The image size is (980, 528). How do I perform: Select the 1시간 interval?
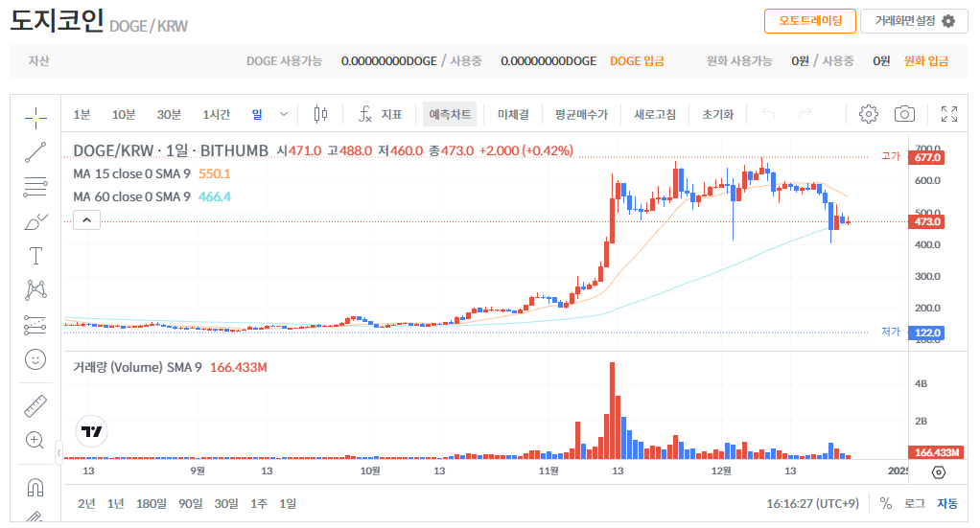click(x=217, y=114)
